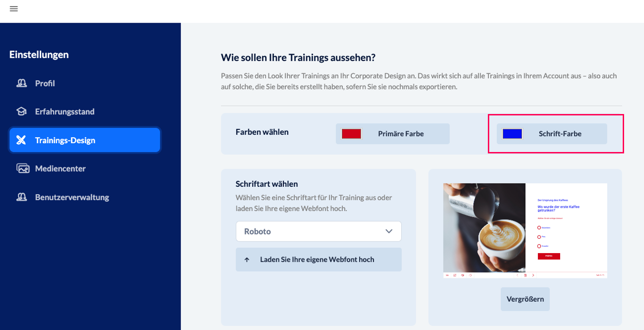
Task: Click the Vergrößern button
Action: click(525, 299)
